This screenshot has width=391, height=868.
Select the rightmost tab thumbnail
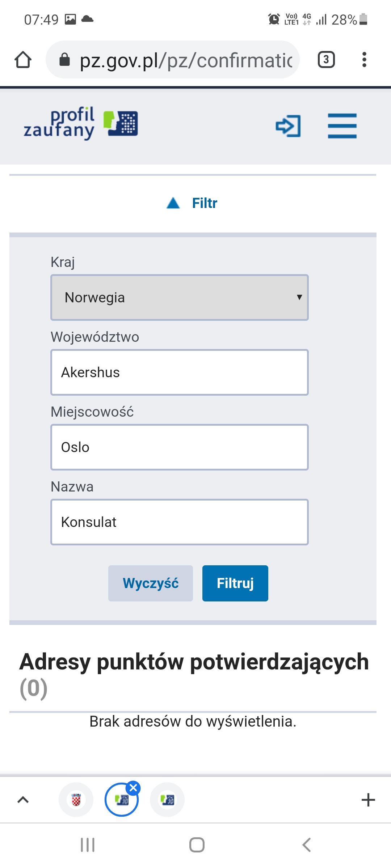click(x=167, y=800)
